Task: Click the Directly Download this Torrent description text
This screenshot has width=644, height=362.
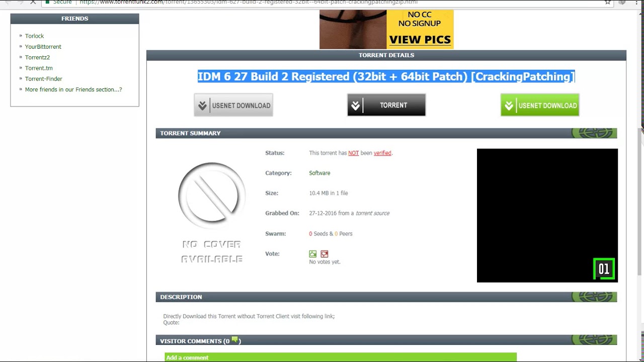Action: 249,316
